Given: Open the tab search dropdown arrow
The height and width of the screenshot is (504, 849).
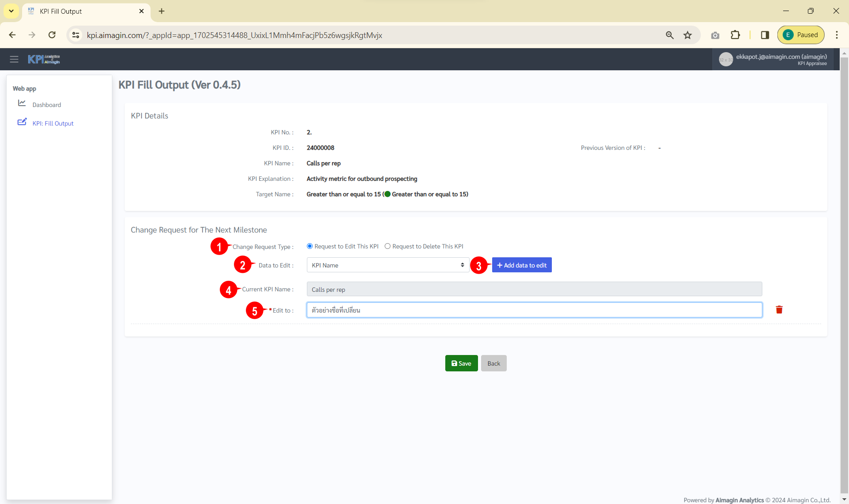Looking at the screenshot, I should click(x=11, y=11).
